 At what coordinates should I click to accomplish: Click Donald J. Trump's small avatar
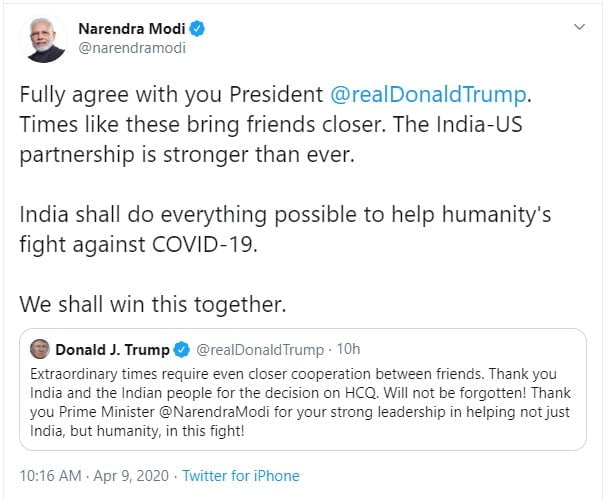[x=40, y=349]
